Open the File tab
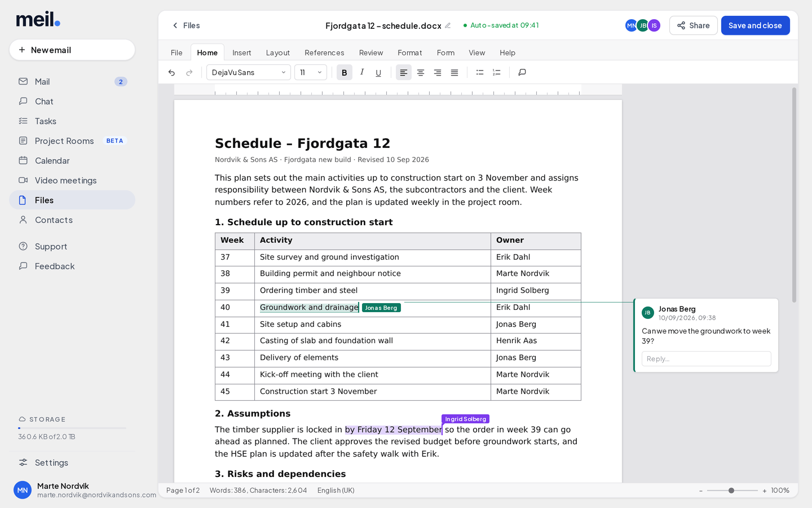 click(176, 52)
